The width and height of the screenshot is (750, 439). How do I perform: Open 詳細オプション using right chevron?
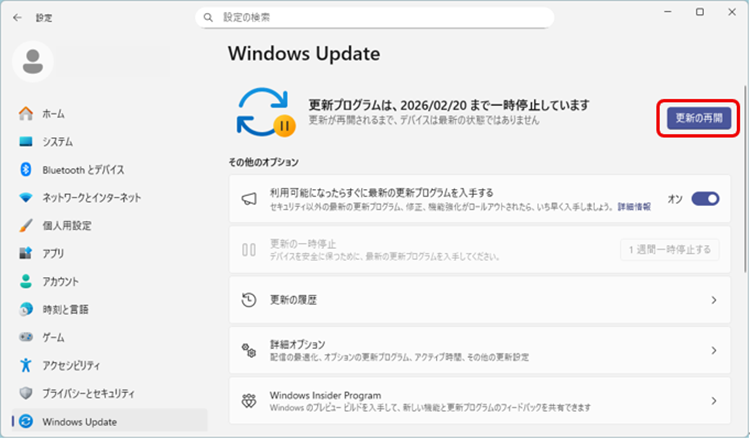click(713, 350)
